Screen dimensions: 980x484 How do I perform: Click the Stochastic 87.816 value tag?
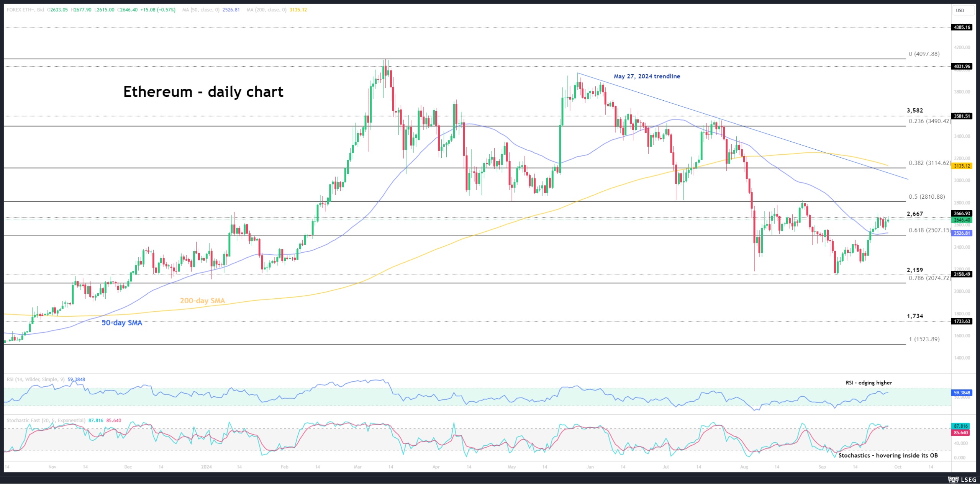pos(961,426)
